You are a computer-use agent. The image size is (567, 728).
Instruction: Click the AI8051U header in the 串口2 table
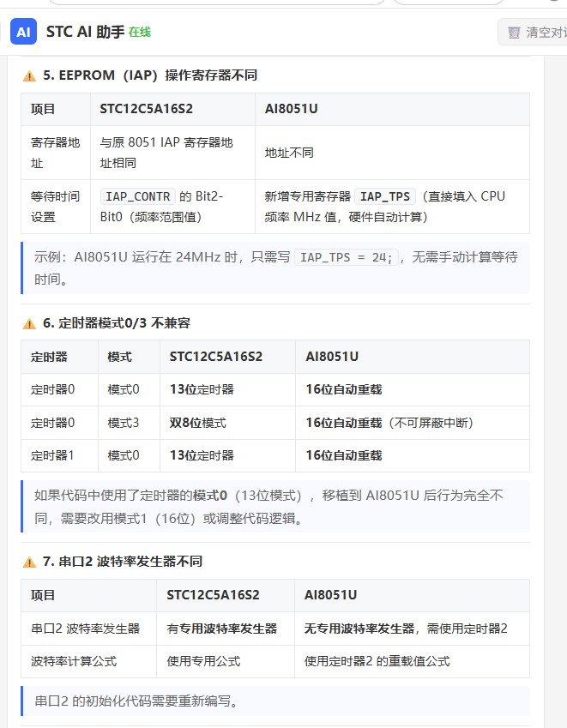pos(412,596)
